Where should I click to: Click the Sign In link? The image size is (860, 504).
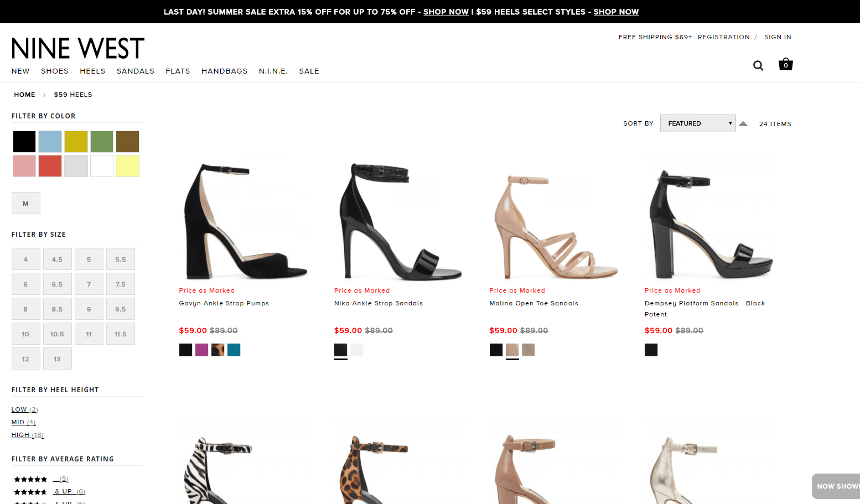tap(778, 37)
